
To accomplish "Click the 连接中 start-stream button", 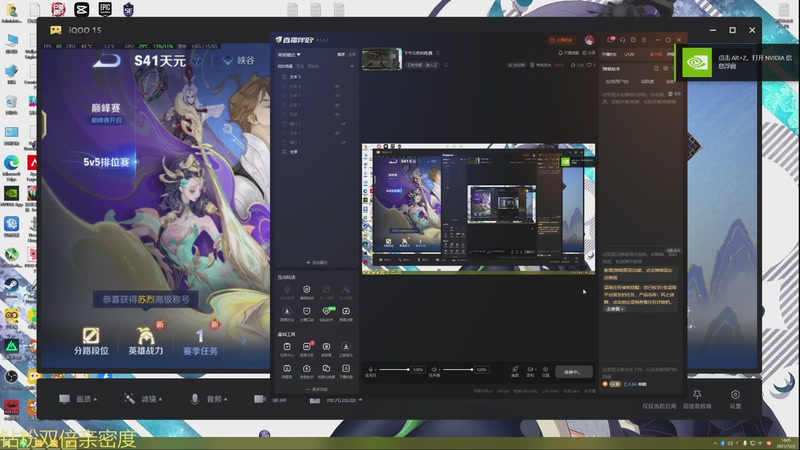I will (574, 372).
